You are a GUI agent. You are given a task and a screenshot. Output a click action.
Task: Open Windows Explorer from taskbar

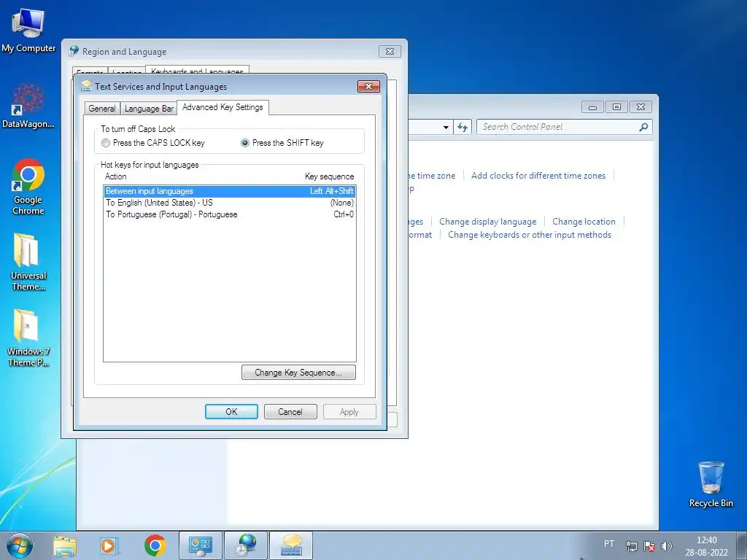tap(65, 545)
